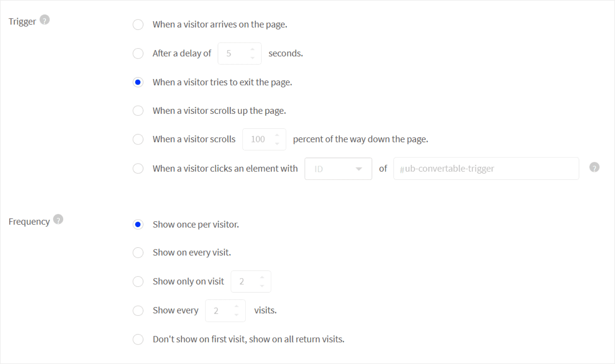The image size is (615, 364).
Task: Open the ID attribute dropdown
Action: [x=338, y=169]
